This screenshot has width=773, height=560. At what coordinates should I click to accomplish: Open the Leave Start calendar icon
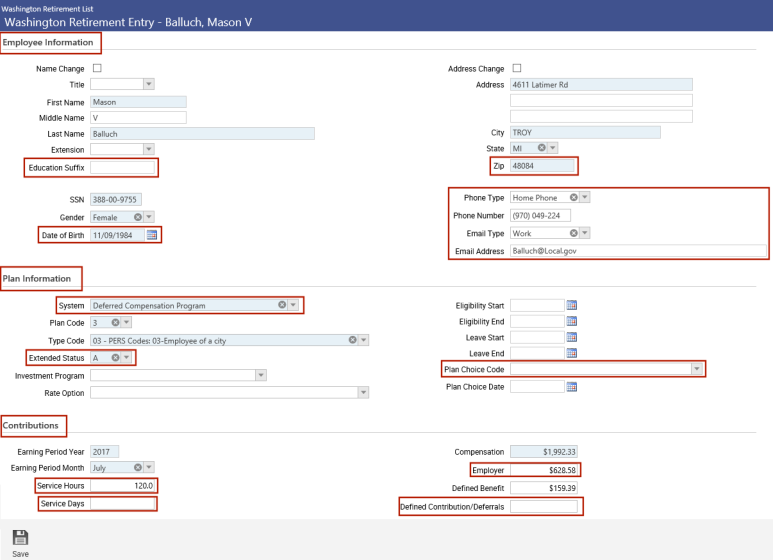[x=572, y=337]
